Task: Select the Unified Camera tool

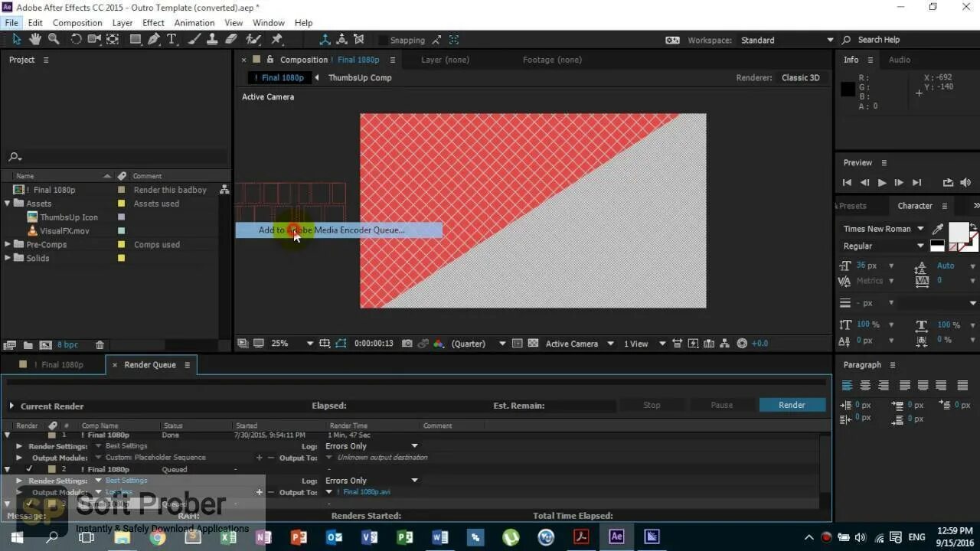Action: coord(95,39)
